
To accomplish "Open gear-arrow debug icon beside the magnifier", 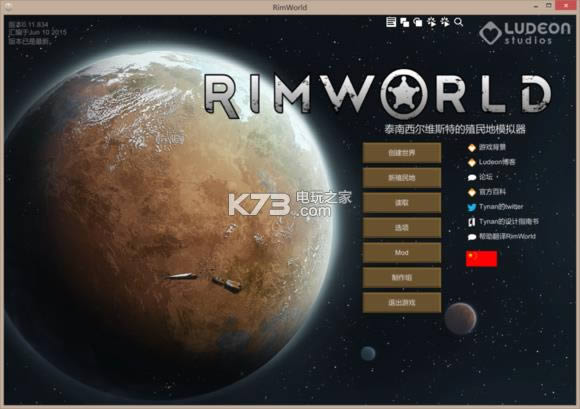I will [445, 22].
